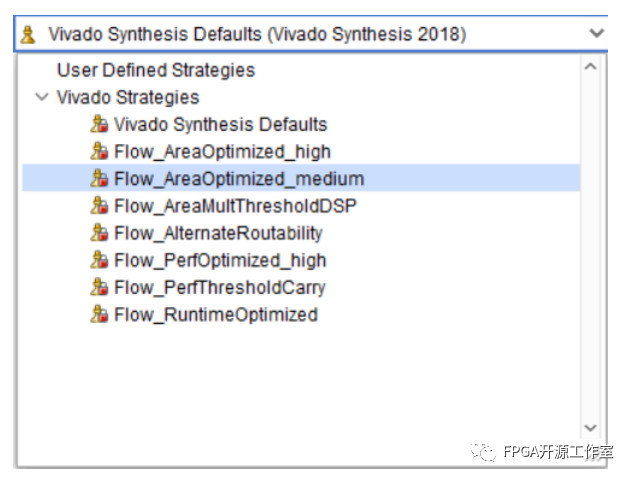Select User Defined Strategies entry

tap(155, 71)
